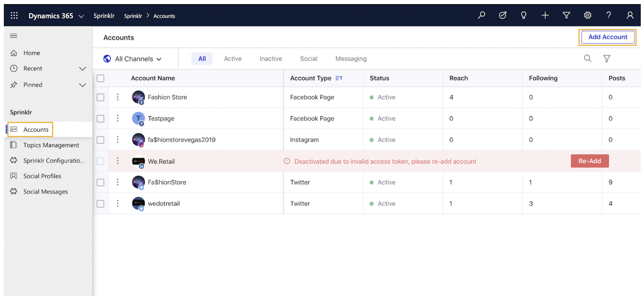Click the We.Retail account name
The height and width of the screenshot is (296, 644).
tap(161, 161)
